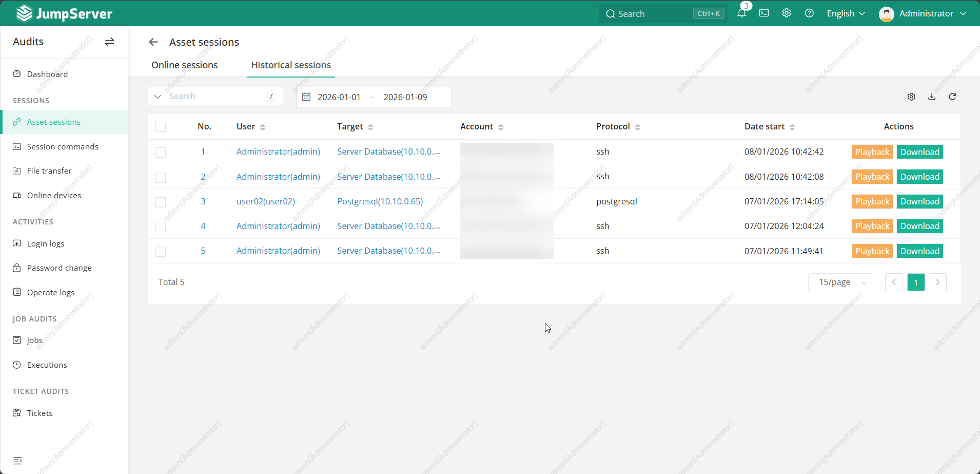The image size is (980, 474).
Task: Click the help question mark icon
Action: [809, 13]
